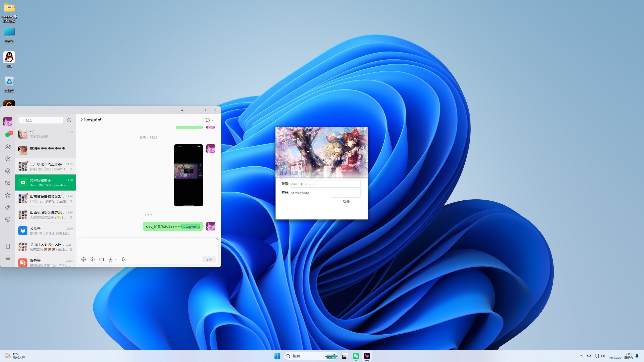The height and width of the screenshot is (362, 644).
Task: Expand screenshot options dropdown arrow
Action: coord(115,260)
